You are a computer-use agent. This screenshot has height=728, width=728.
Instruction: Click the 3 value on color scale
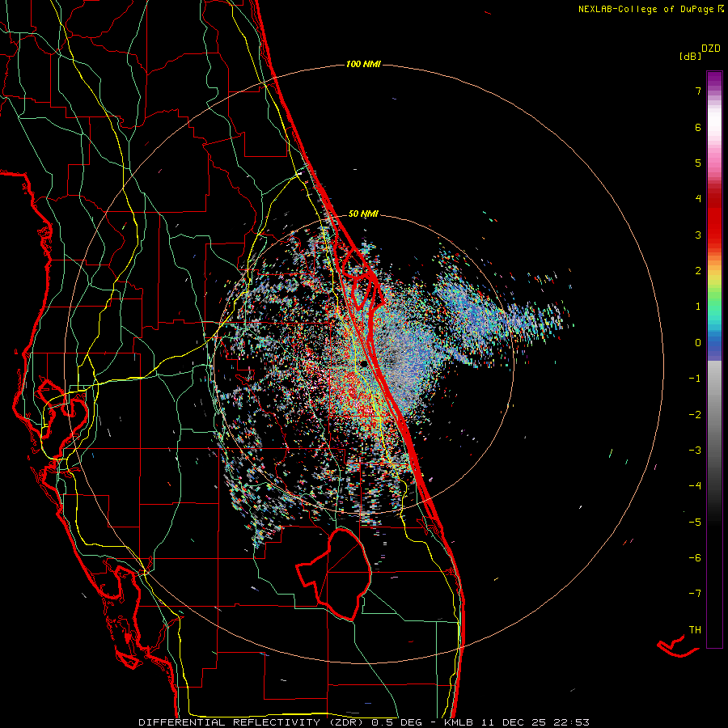point(698,235)
